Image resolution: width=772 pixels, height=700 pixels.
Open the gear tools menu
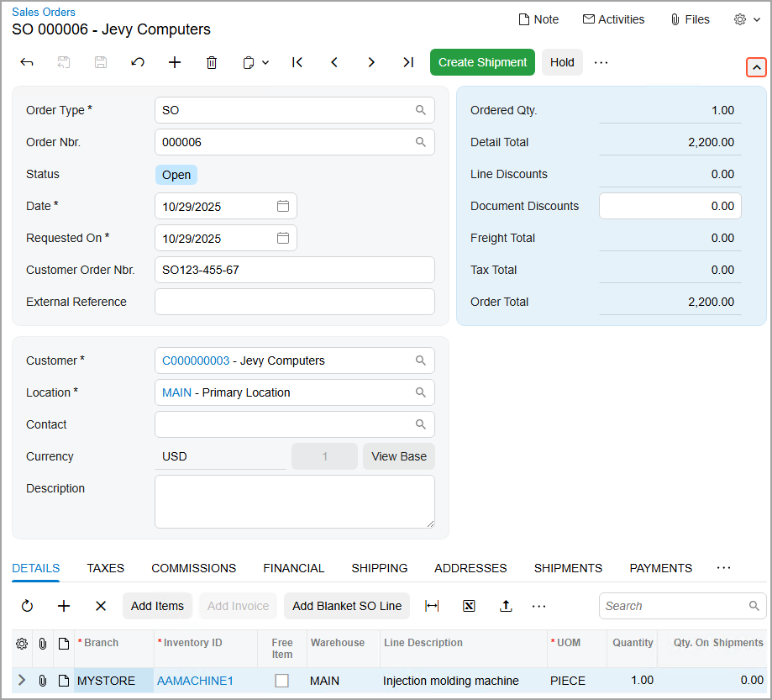pos(747,19)
